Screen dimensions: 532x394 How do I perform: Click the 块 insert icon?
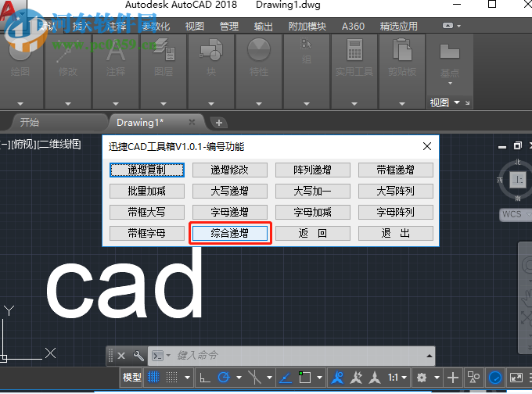(211, 49)
